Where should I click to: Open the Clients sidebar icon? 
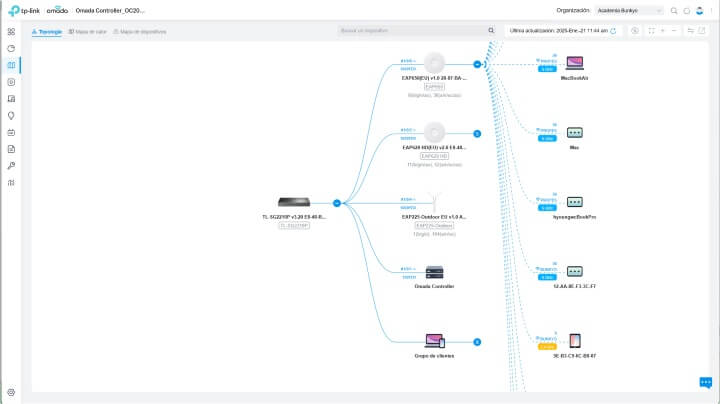tap(11, 99)
